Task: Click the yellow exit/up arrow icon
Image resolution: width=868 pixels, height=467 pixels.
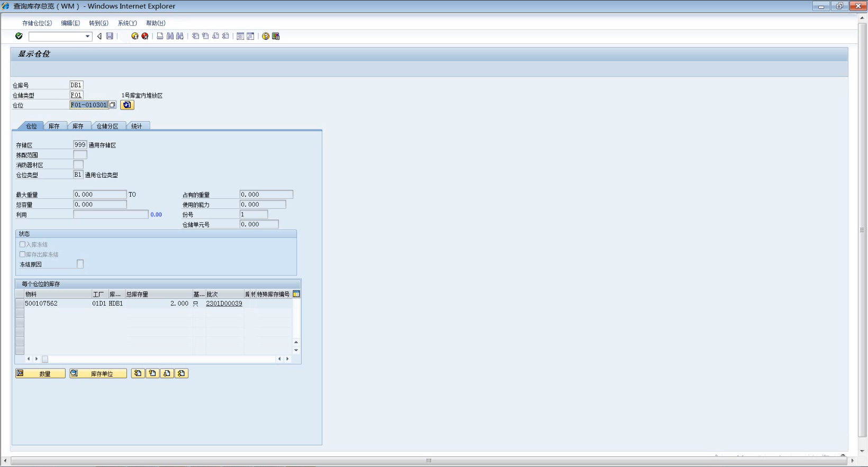Action: [x=135, y=36]
